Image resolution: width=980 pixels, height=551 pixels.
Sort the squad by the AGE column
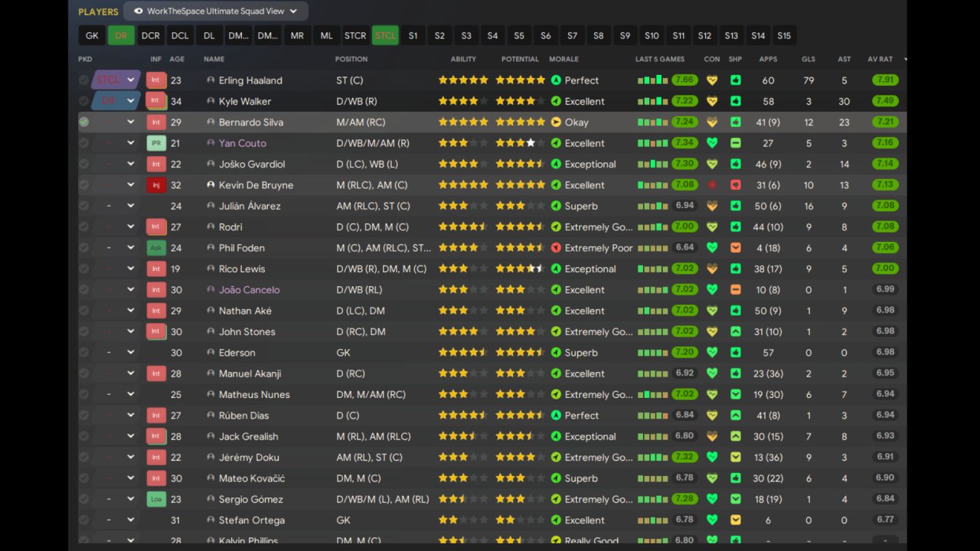[177, 59]
